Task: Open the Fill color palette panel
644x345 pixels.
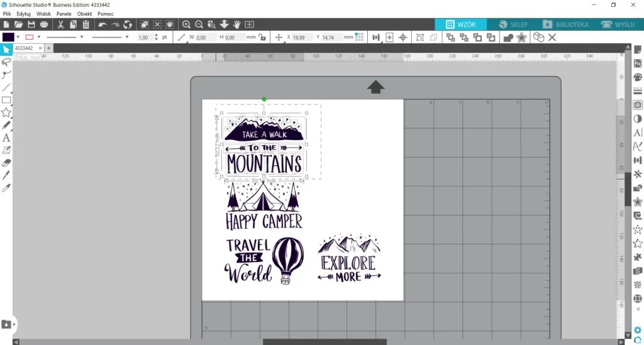Action: 638,77
